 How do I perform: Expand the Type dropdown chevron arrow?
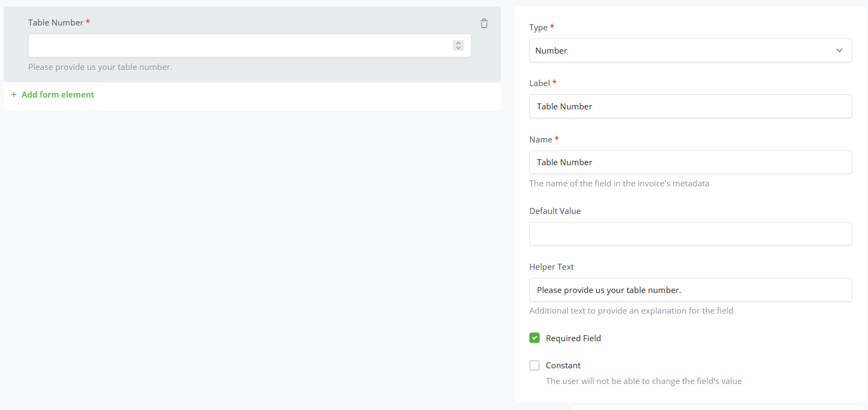839,50
